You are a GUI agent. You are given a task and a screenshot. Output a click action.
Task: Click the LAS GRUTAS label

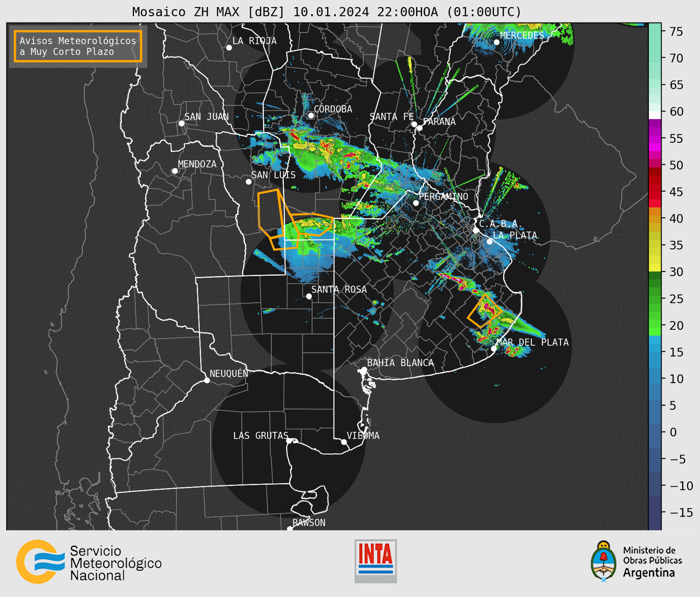coord(261,436)
